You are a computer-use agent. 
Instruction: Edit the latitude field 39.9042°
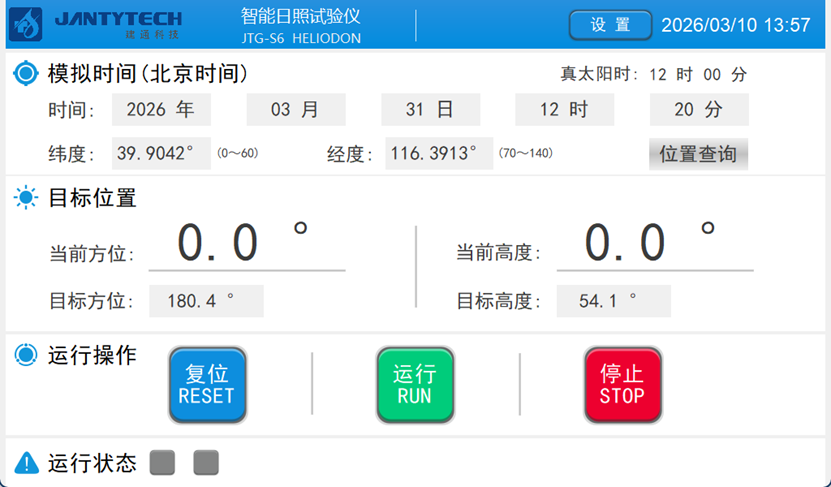tap(161, 154)
